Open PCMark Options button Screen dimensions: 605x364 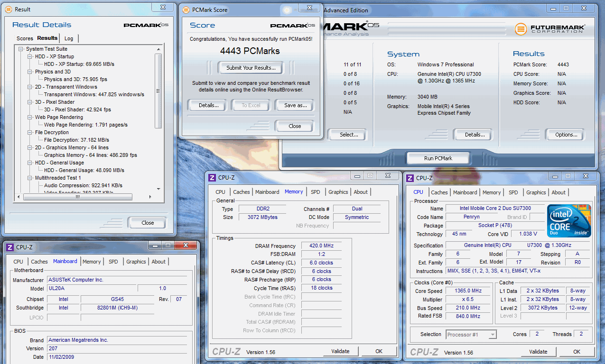pyautogui.click(x=566, y=135)
